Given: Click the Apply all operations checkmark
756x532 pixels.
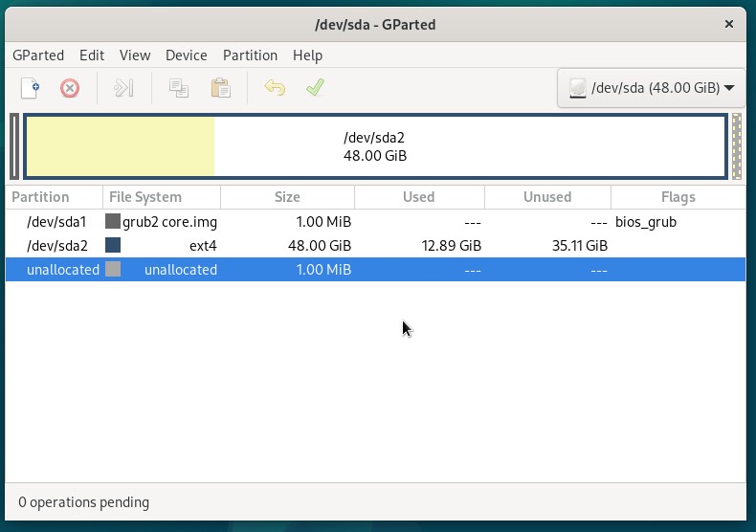Looking at the screenshot, I should 316,88.
